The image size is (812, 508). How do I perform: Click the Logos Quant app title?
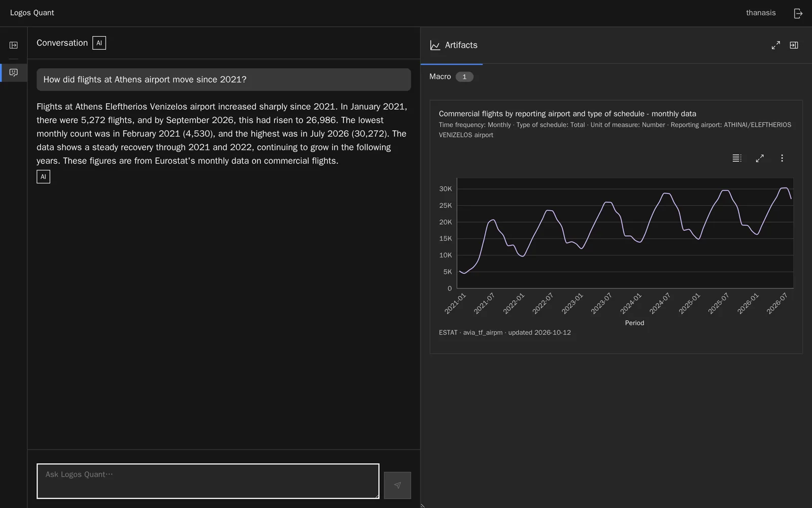(32, 13)
